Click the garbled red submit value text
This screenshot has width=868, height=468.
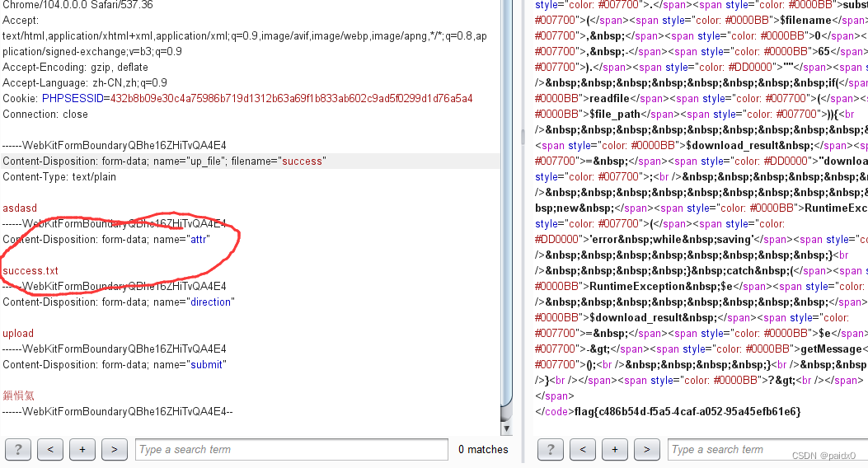coord(19,395)
